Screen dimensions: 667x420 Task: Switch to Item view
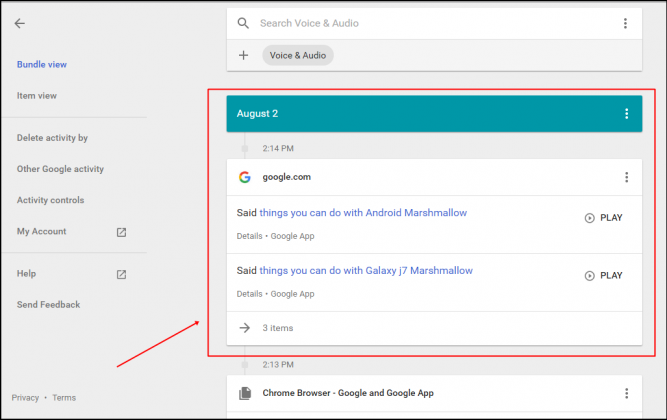point(37,96)
